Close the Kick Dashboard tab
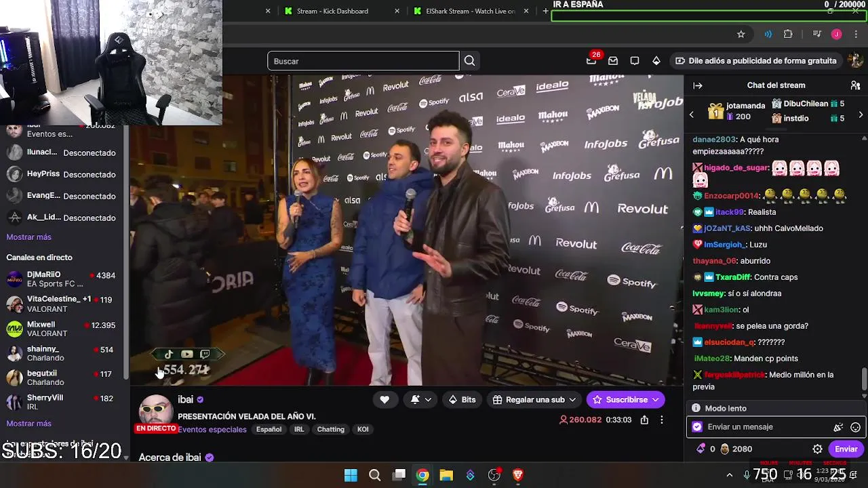The image size is (868, 488). coord(397,11)
